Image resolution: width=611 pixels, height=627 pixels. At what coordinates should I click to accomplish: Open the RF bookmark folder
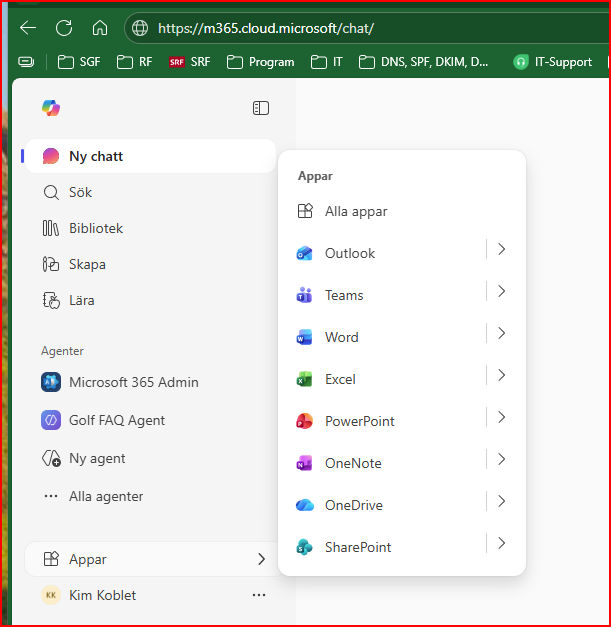tap(134, 62)
